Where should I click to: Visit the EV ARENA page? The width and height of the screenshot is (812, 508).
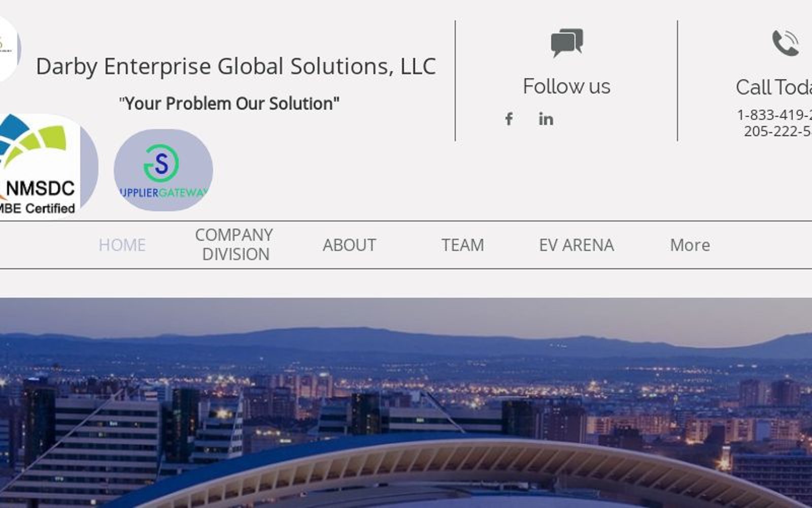pos(577,245)
